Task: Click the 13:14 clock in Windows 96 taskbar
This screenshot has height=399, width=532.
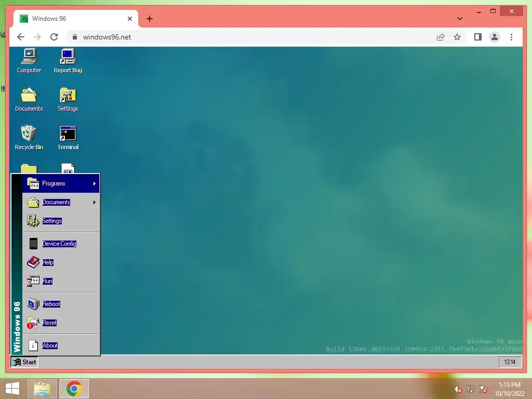Action: click(510, 362)
